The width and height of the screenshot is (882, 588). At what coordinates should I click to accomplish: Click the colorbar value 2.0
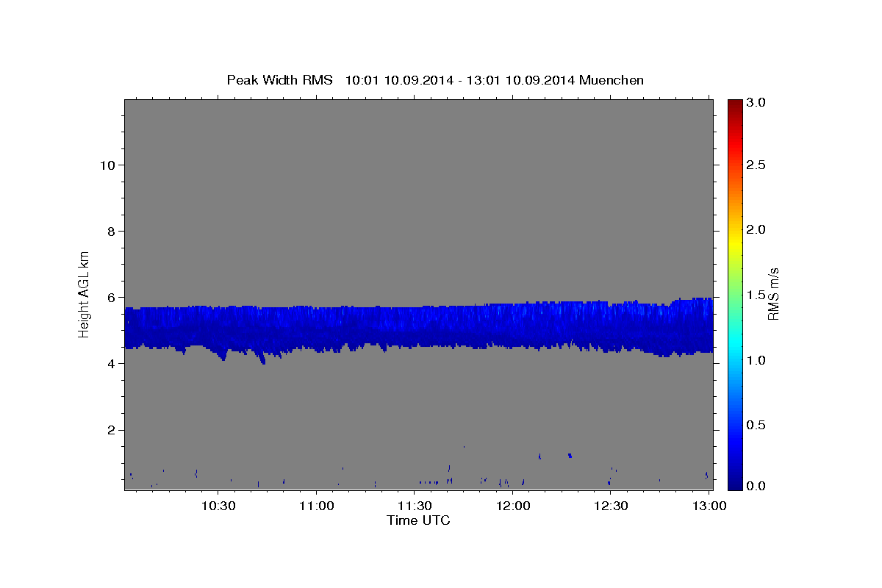tap(756, 229)
